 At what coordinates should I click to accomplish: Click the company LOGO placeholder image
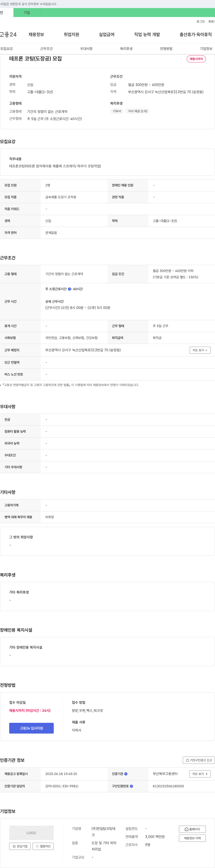[x=31, y=833]
